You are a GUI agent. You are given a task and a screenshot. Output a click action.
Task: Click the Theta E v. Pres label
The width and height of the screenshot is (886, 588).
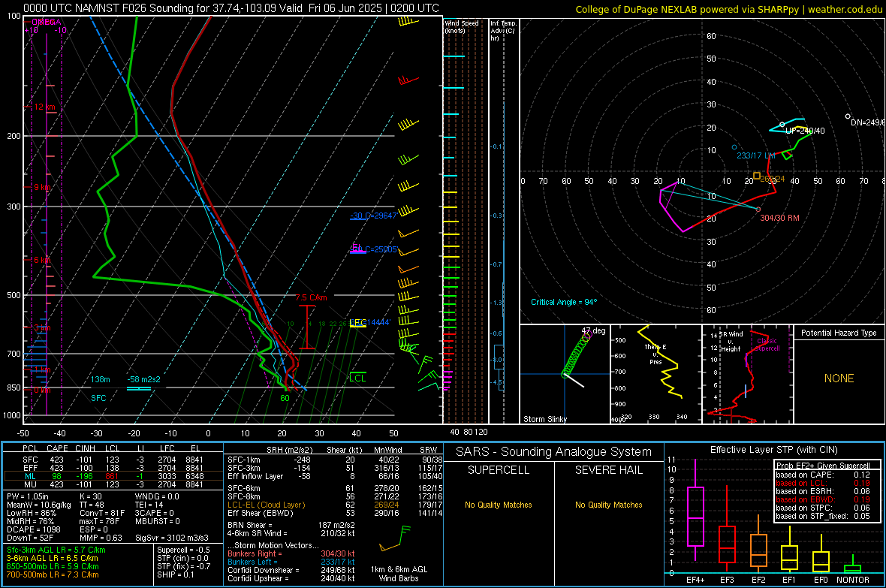click(x=655, y=354)
